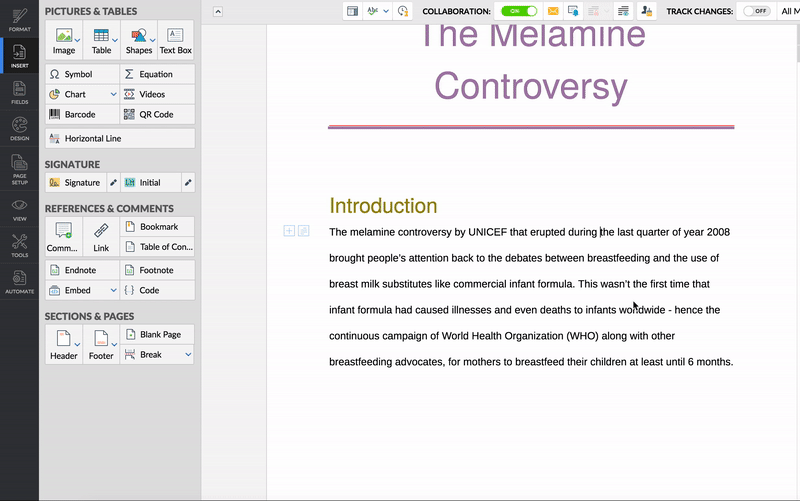
Task: Open the notification bell document icon
Action: [573, 11]
